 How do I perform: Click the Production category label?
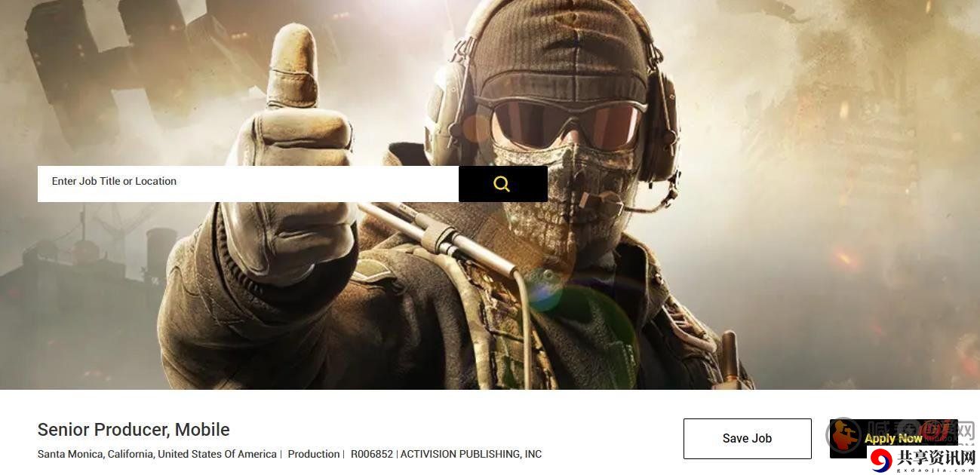tap(314, 454)
